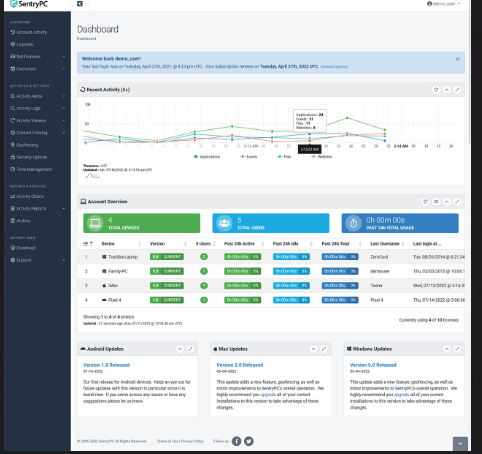Viewport: 482px width, 454px height.
Task: Dismiss the welcome back alert
Action: click(x=458, y=59)
